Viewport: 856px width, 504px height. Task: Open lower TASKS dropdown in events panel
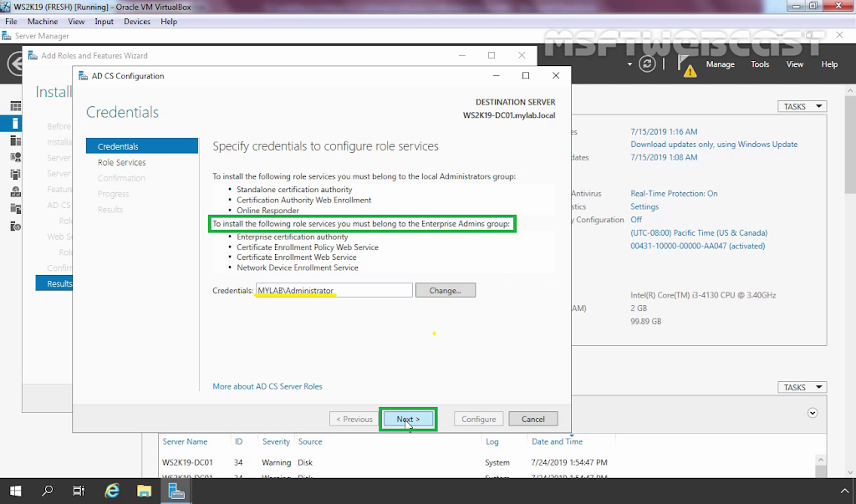coord(802,387)
